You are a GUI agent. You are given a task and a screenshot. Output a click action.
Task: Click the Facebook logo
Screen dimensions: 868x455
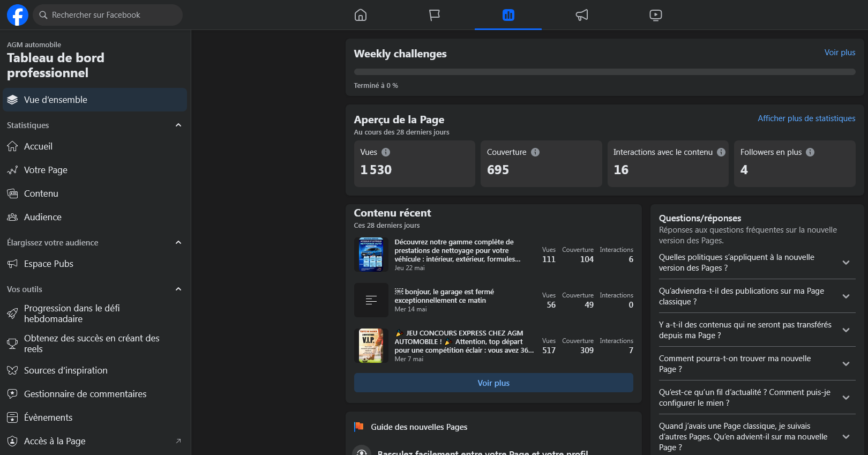tap(17, 15)
